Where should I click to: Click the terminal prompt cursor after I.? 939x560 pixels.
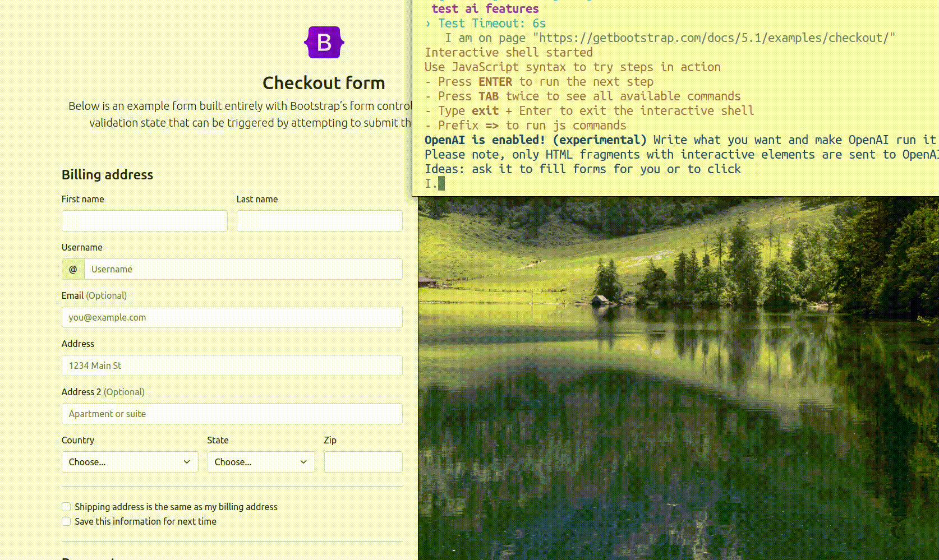coord(441,183)
